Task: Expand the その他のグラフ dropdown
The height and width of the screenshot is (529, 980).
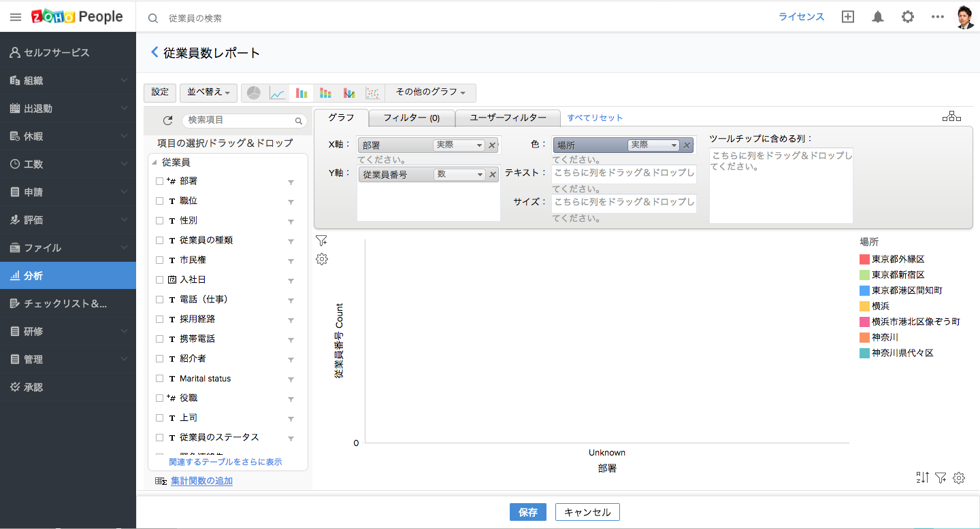Action: pos(430,92)
